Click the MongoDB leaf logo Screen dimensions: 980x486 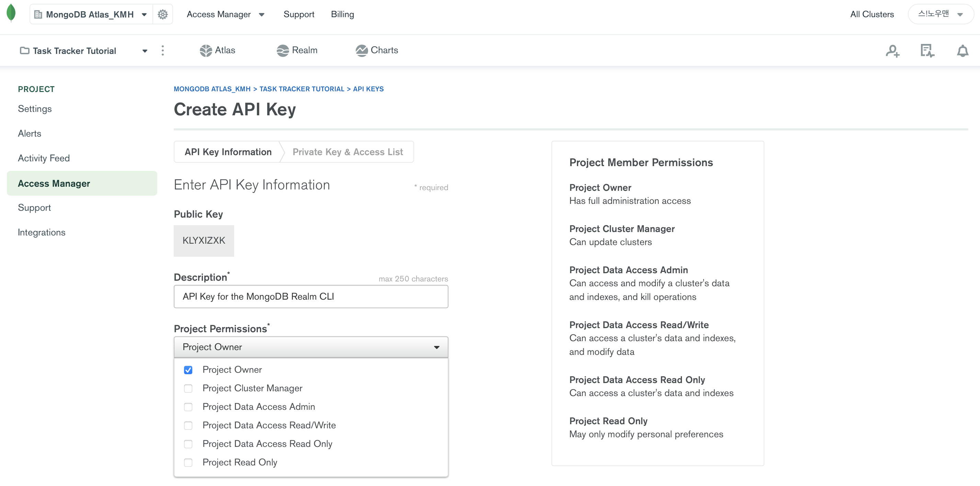[x=11, y=13]
